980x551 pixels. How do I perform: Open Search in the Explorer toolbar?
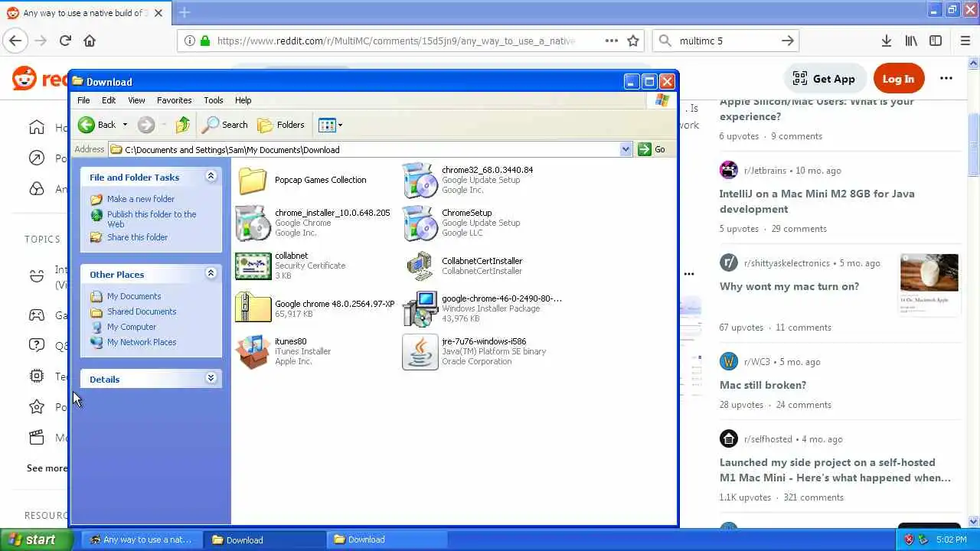[224, 125]
